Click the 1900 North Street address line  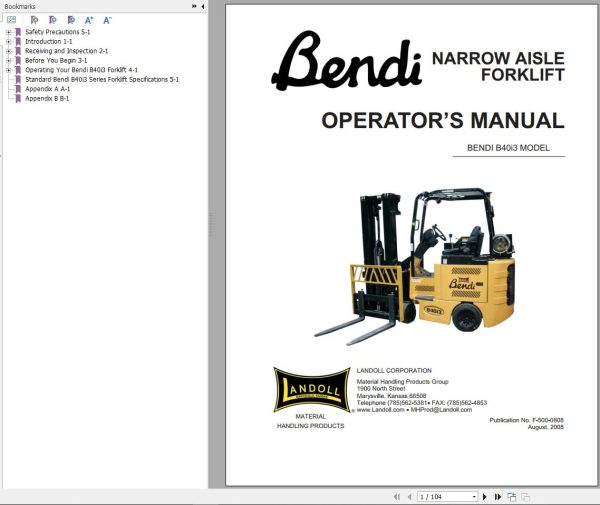click(x=381, y=389)
